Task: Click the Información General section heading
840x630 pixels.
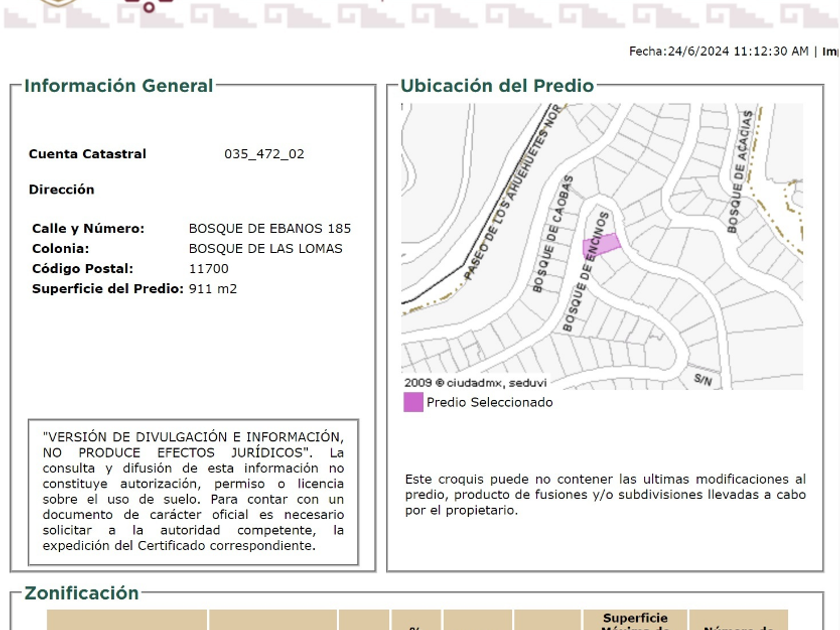Action: 118,86
